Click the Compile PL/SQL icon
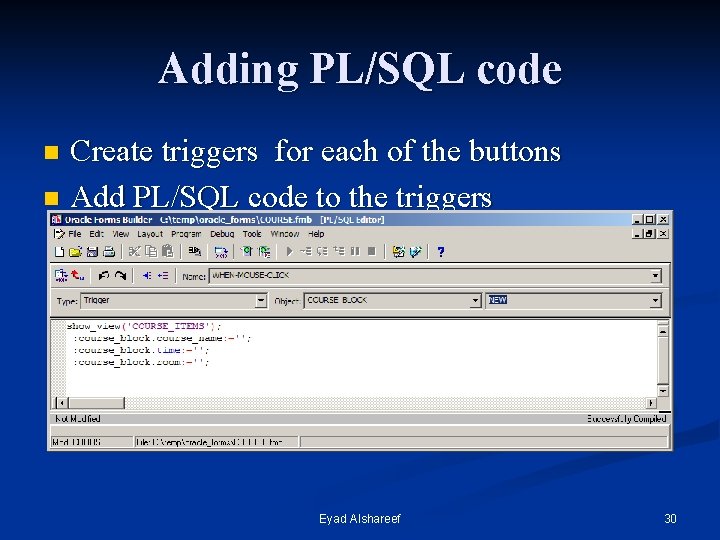Image resolution: width=720 pixels, height=540 pixels. tap(61, 276)
